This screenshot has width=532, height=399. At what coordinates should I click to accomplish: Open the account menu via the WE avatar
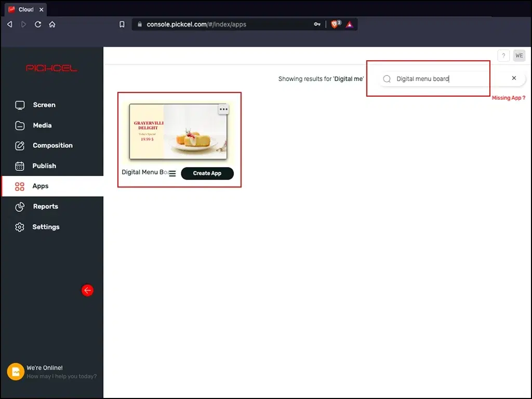pyautogui.click(x=519, y=56)
